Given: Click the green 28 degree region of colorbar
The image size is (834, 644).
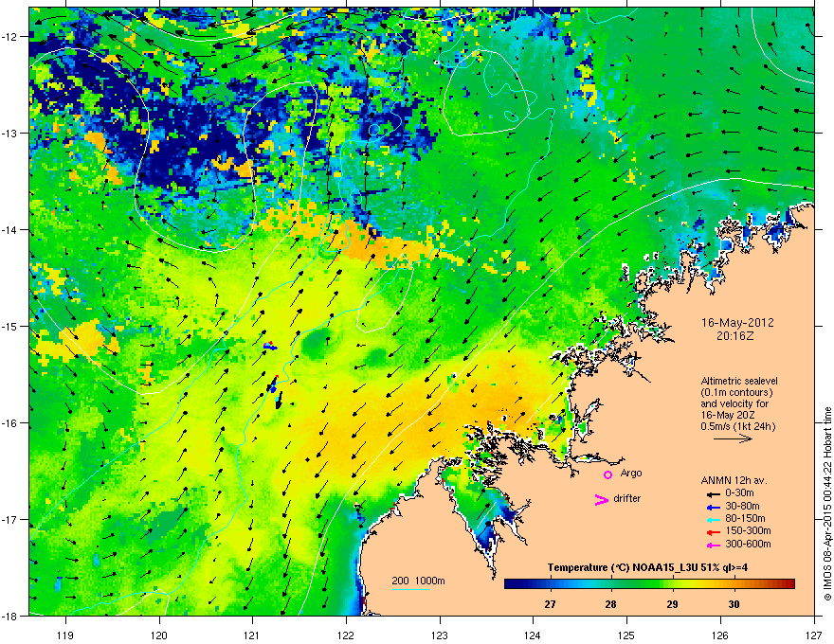Looking at the screenshot, I should point(611,584).
